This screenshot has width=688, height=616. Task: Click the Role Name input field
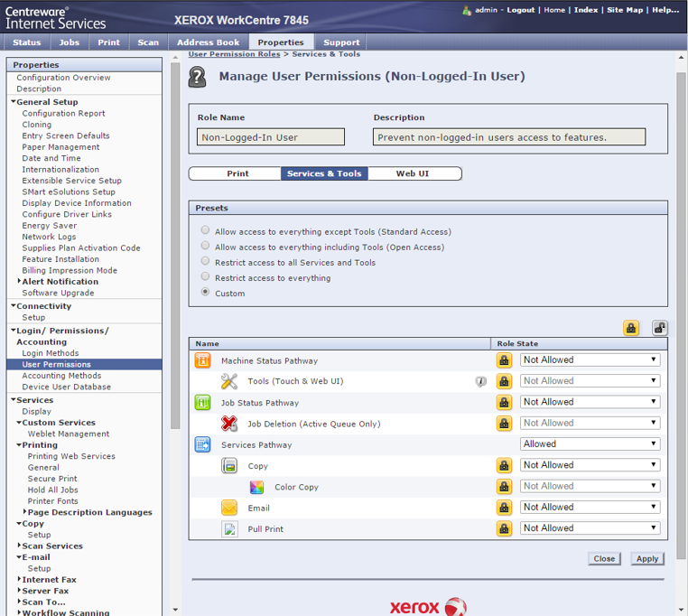[x=271, y=137]
